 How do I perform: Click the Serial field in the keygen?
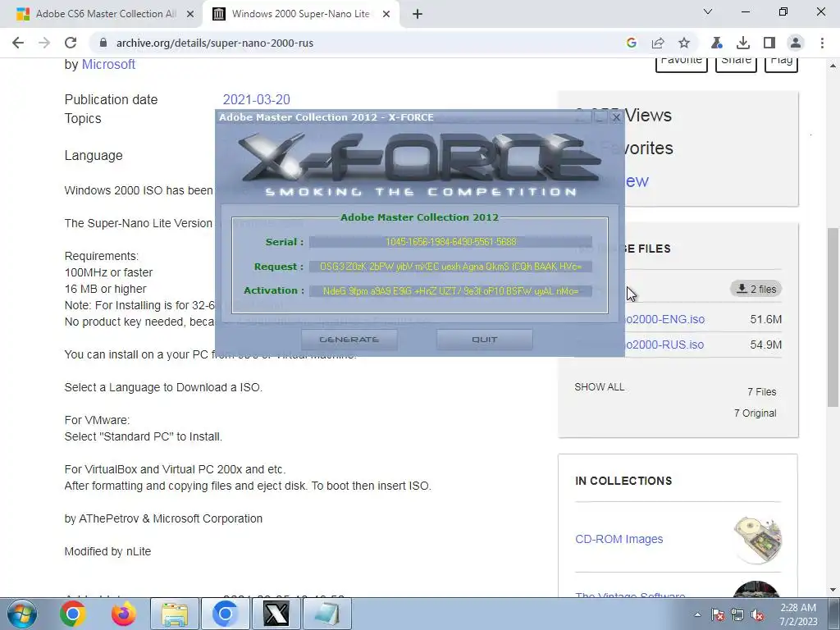[x=450, y=242]
